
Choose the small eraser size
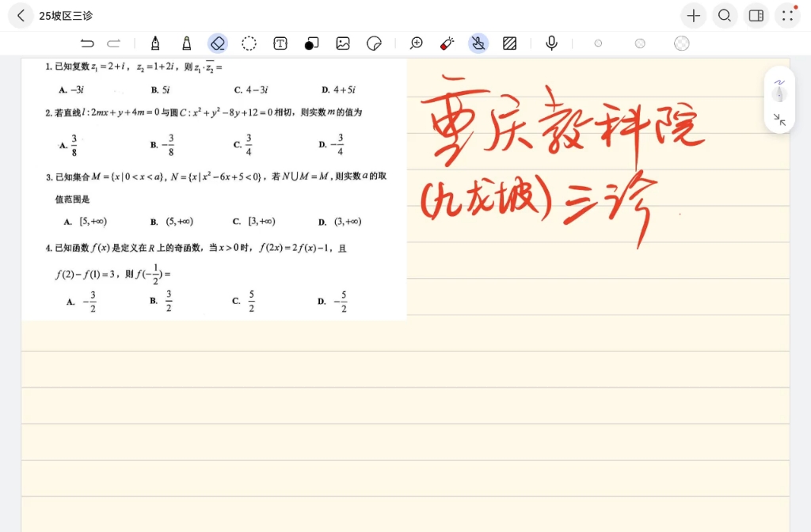coord(599,44)
